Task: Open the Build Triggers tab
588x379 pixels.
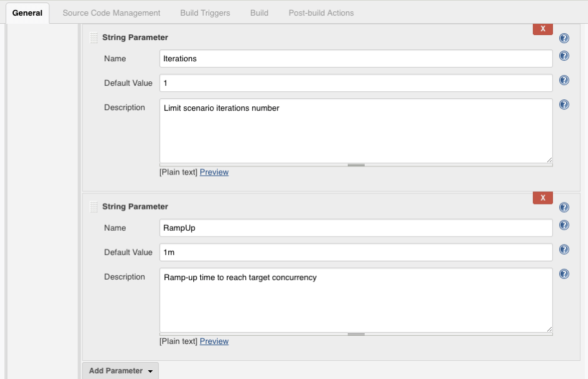Action: click(x=205, y=13)
